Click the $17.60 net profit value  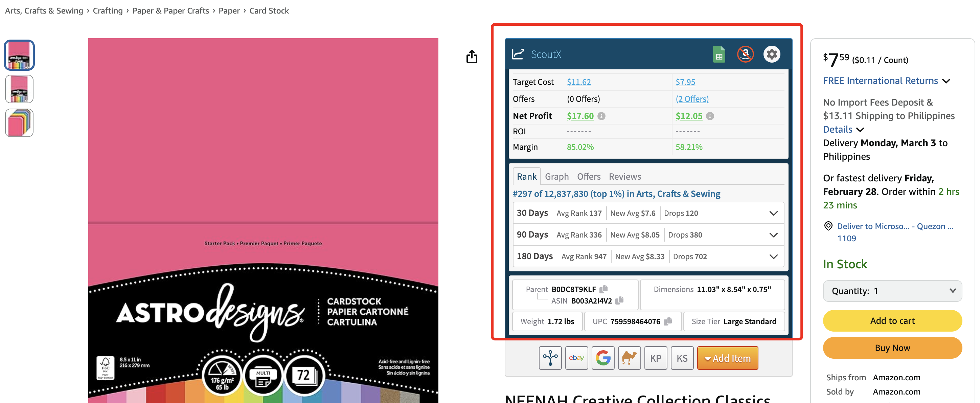point(580,116)
